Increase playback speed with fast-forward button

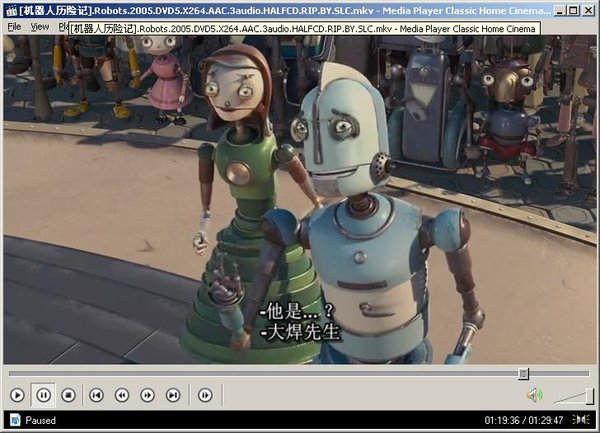pos(148,395)
